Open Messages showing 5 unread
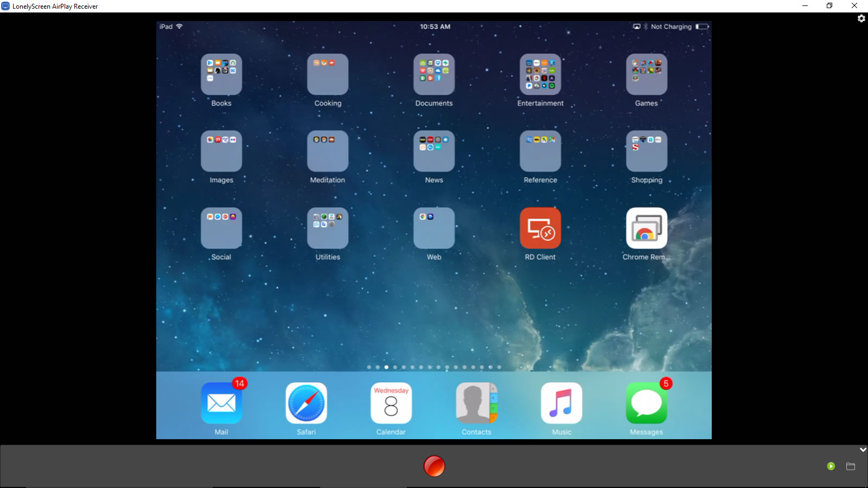The image size is (868, 488). [x=646, y=403]
